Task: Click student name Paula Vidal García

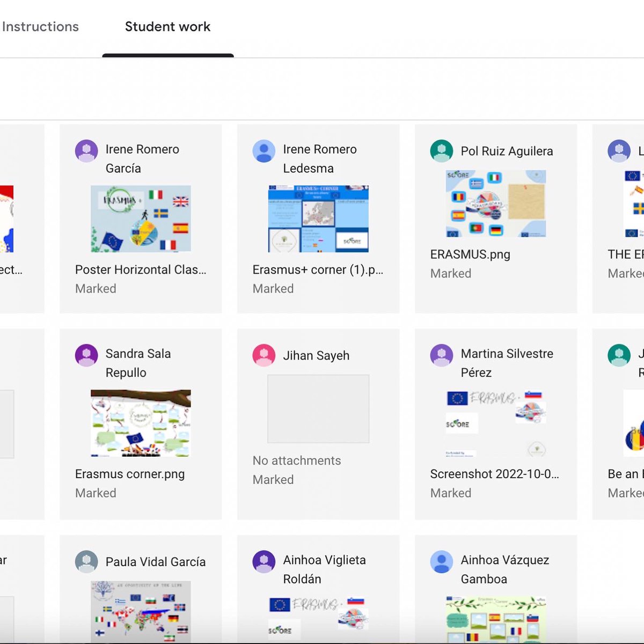Action: coord(156,562)
